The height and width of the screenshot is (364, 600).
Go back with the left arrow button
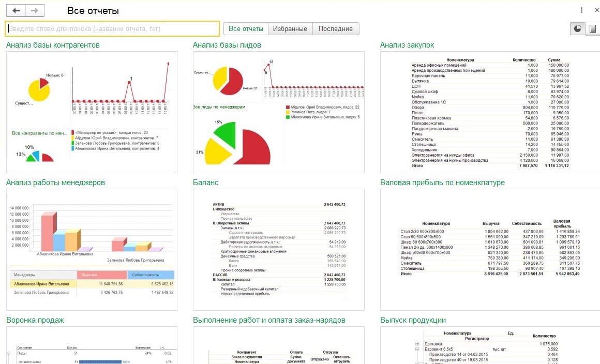point(16,10)
